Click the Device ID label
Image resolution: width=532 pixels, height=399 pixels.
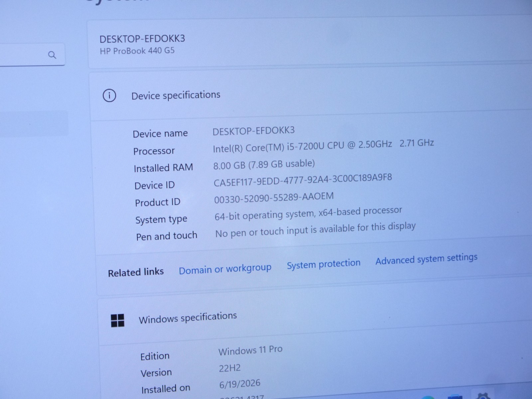(x=155, y=185)
